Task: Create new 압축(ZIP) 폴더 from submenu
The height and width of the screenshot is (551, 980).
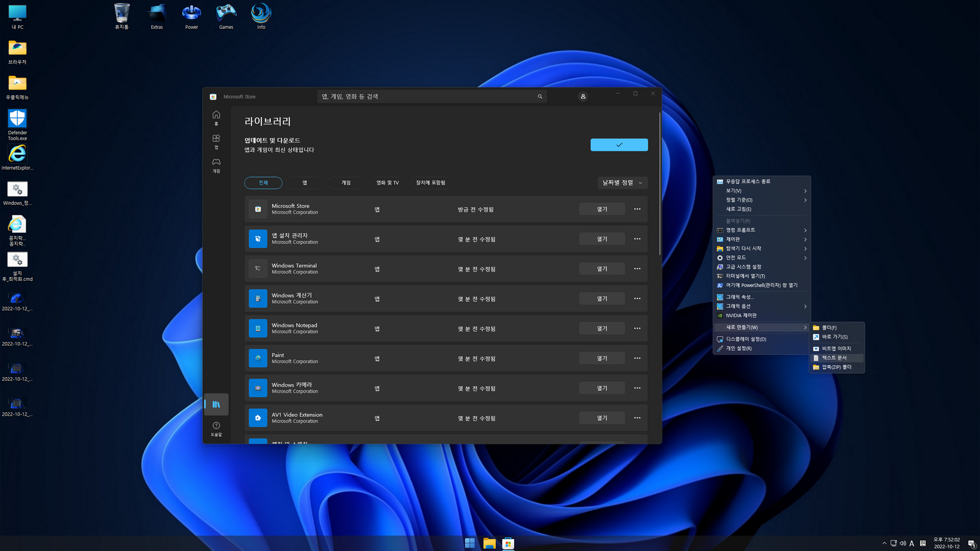Action: (x=837, y=367)
